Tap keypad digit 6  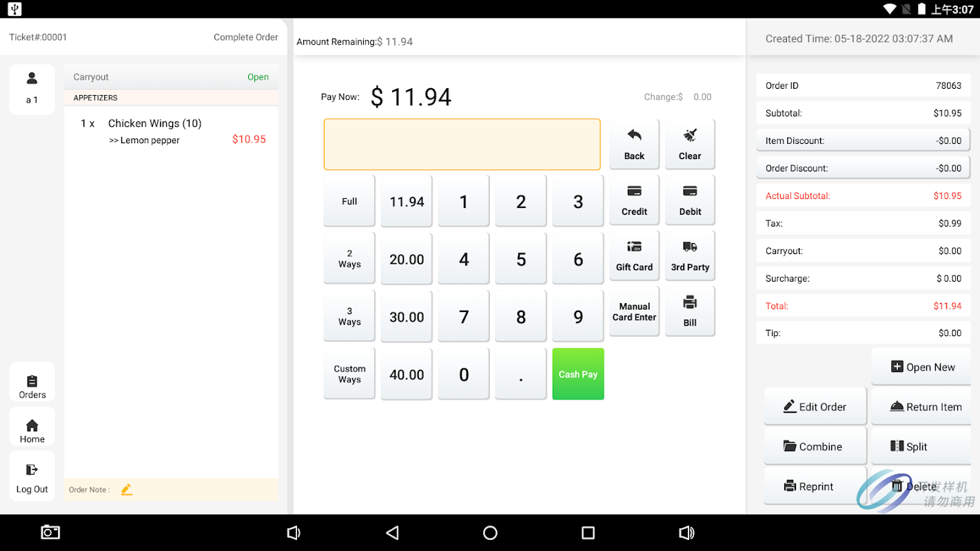point(578,259)
